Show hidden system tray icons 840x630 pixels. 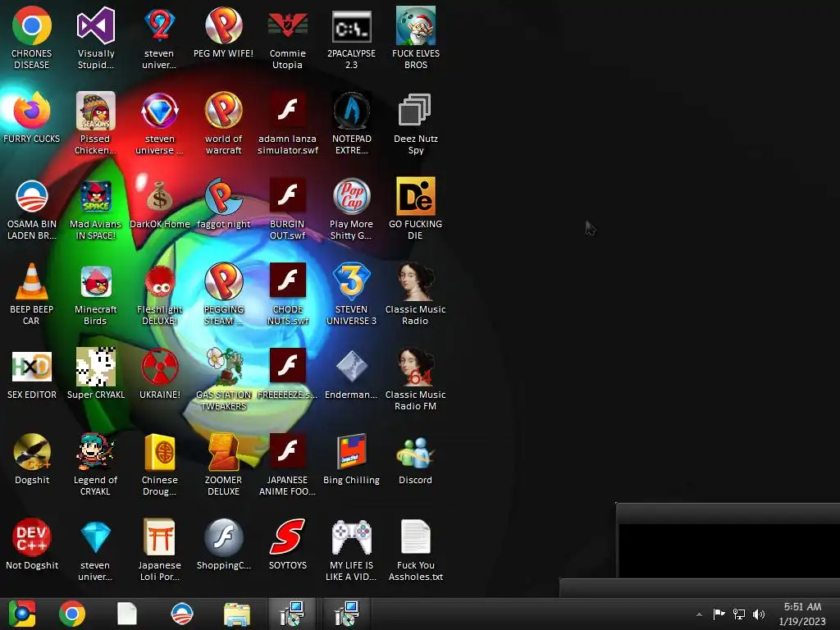(699, 614)
